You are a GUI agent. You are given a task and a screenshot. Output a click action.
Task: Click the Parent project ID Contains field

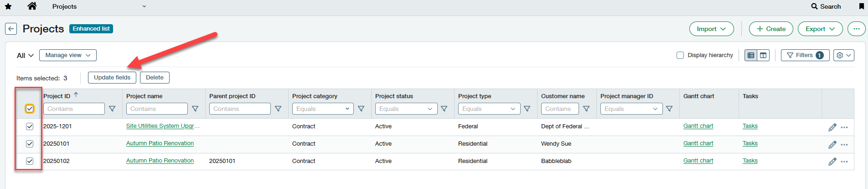[240, 109]
